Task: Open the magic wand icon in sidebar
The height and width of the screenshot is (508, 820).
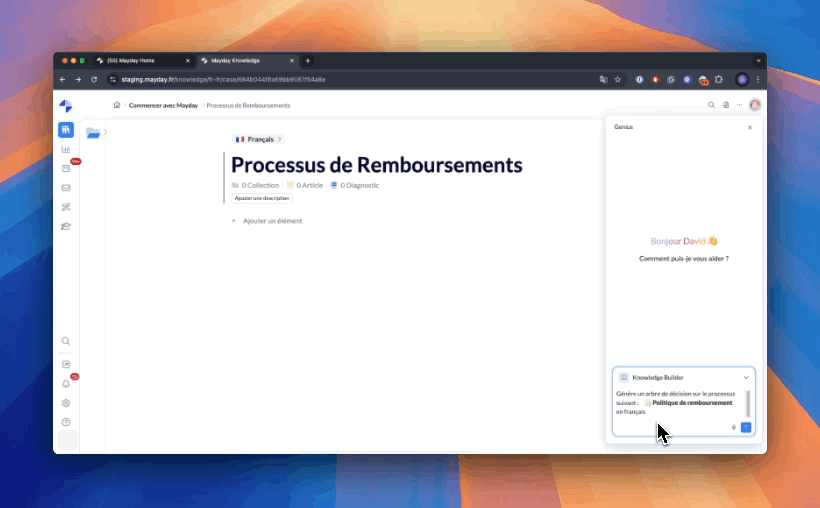Action: [66, 207]
